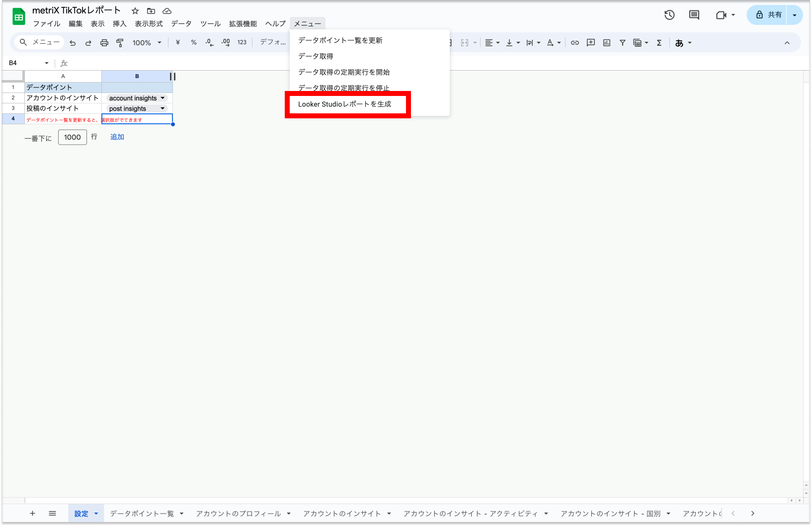Open font family dropdown
The width and height of the screenshot is (812, 526).
(273, 43)
